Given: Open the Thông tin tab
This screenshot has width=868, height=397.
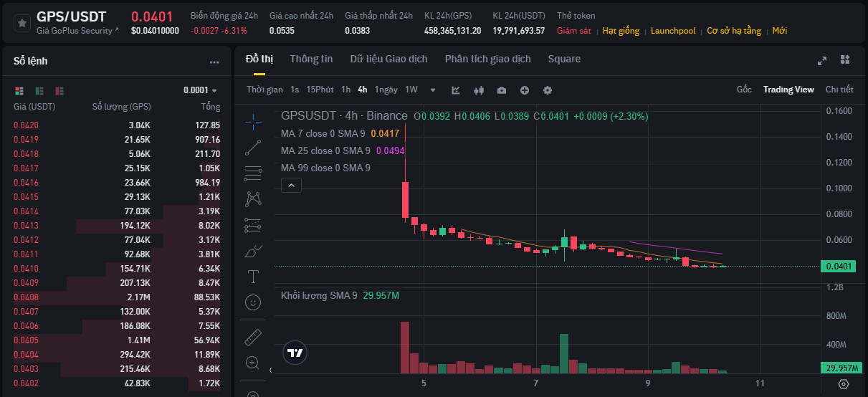Looking at the screenshot, I should coord(311,59).
